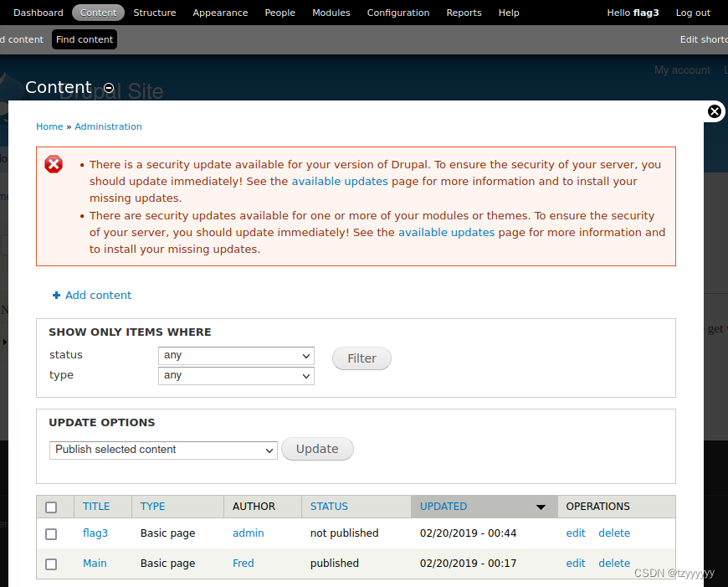Click Log out
The width and height of the screenshot is (728, 587).
693,13
